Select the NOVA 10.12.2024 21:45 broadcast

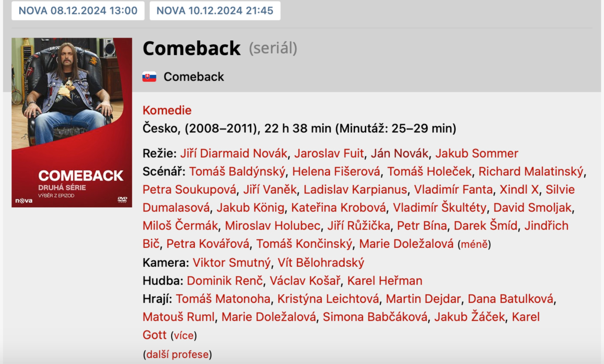click(215, 11)
